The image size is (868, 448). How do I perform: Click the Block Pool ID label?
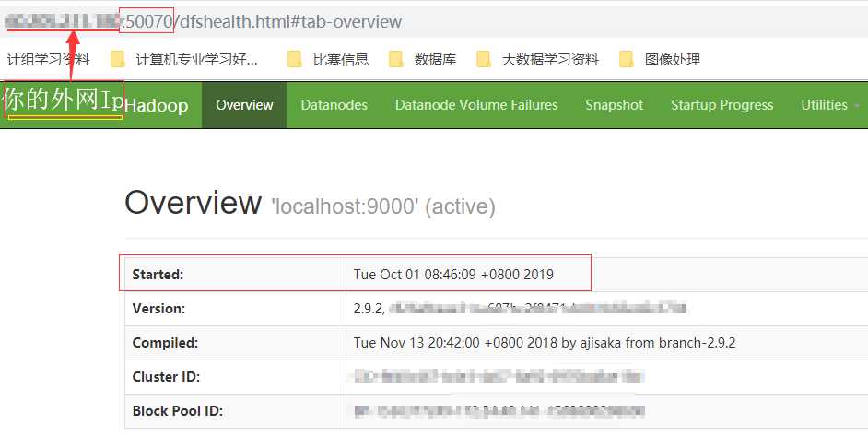click(177, 411)
